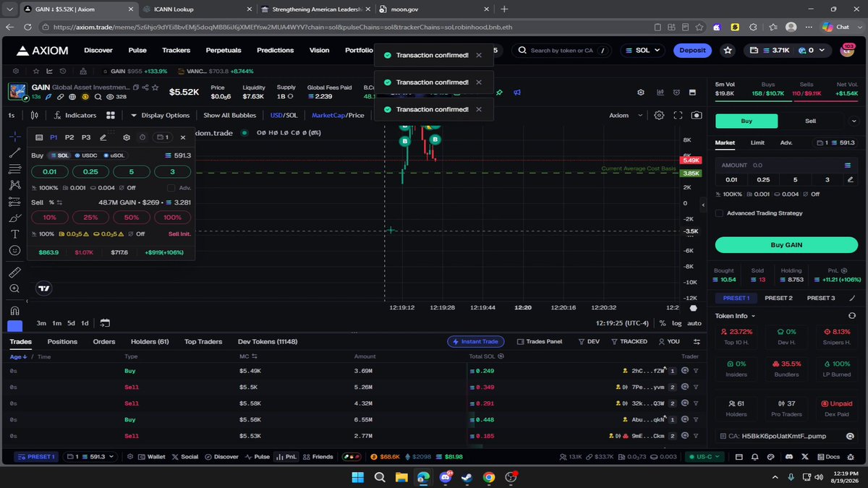Edit presets with the pencil in instant trade panel
Screen dimensions: 868x488
103,137
